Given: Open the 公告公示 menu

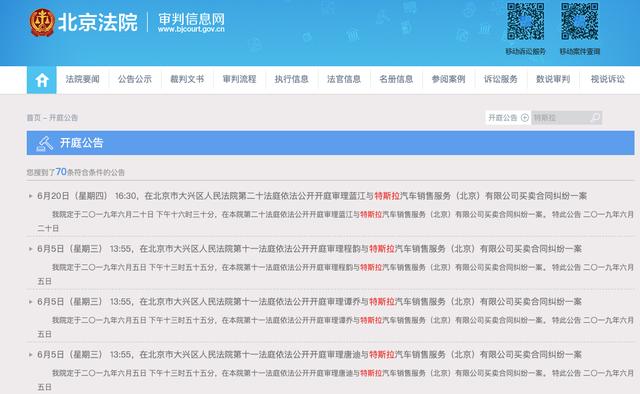Looking at the screenshot, I should 135,79.
